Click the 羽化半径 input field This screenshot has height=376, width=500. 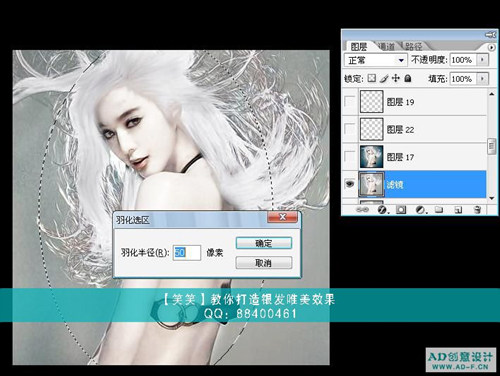(x=187, y=252)
